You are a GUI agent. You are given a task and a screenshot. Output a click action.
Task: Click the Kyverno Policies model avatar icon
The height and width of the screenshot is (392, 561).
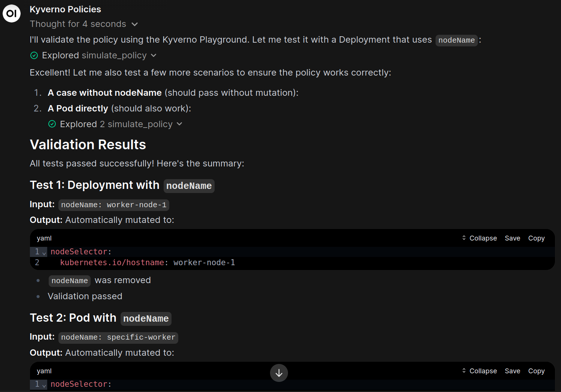[12, 13]
